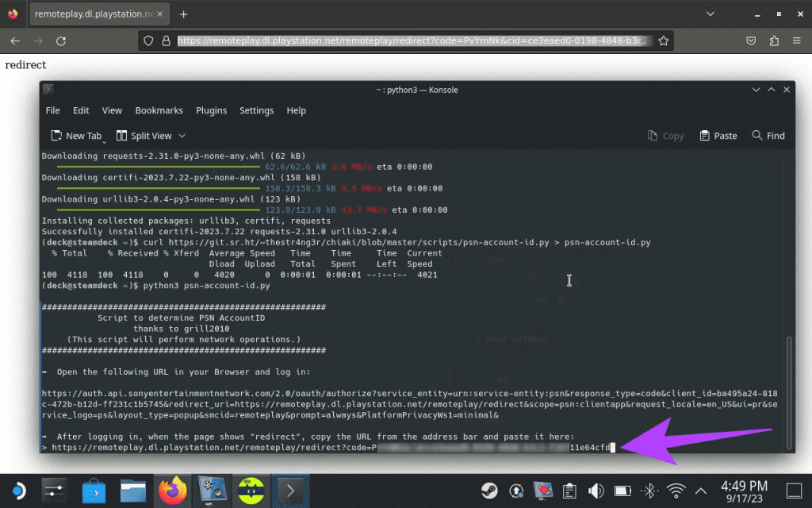812x508 pixels.
Task: Click the 'redirect' text on the webpage
Action: tap(25, 65)
